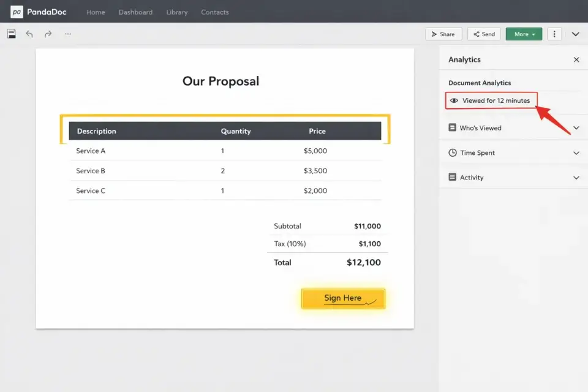This screenshot has width=588, height=392.
Task: Click the Who's Viewed panel icon
Action: tap(452, 128)
